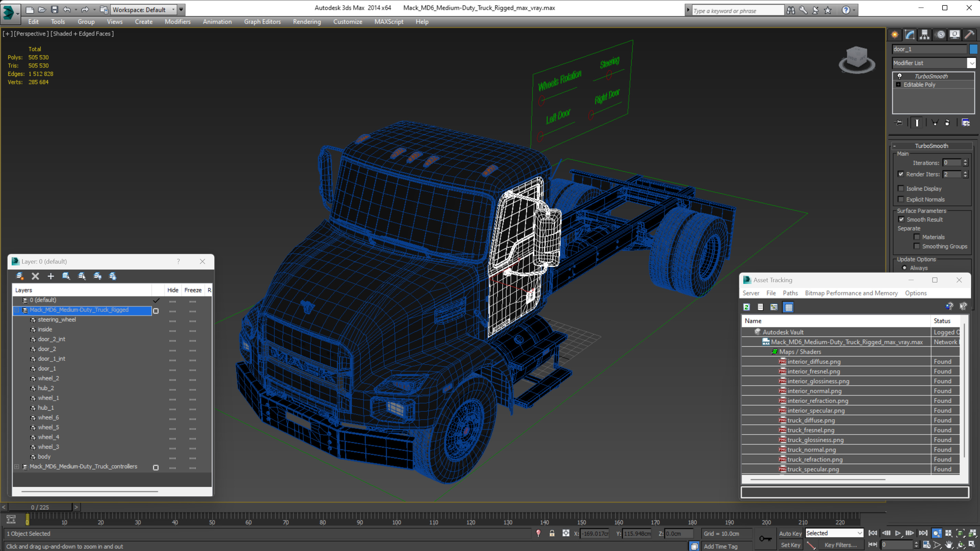980x551 pixels.
Task: Open the Rendering menu
Action: [307, 22]
